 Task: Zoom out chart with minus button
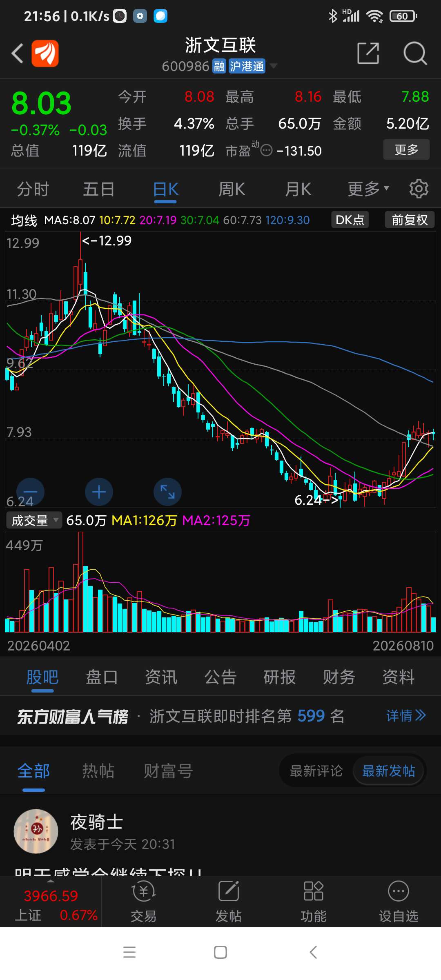point(30,492)
